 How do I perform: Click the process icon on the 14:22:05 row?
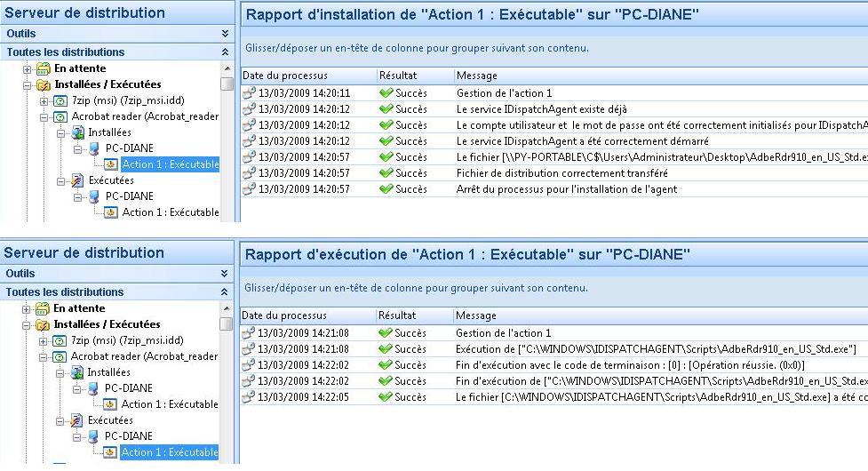(248, 397)
